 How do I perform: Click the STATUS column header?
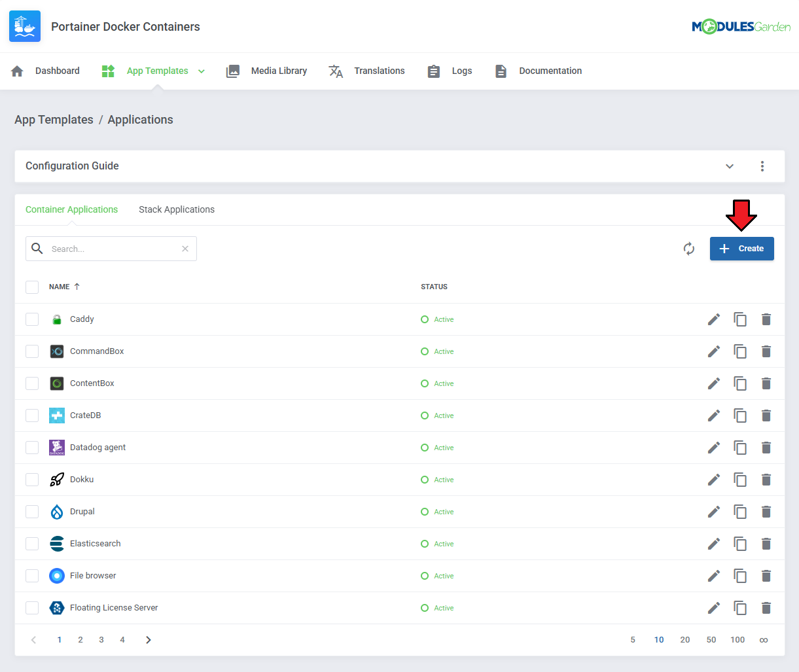[435, 287]
